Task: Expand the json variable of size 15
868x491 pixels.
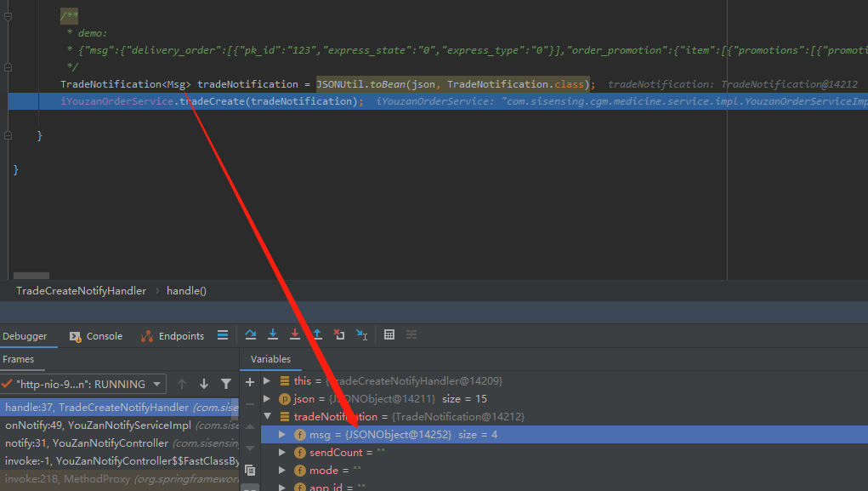Action: [x=268, y=398]
